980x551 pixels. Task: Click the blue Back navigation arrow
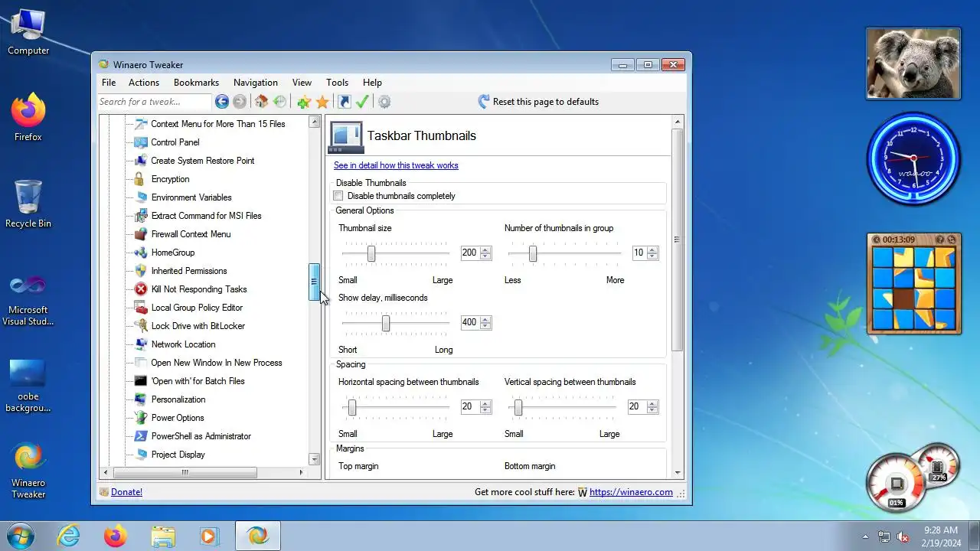[222, 102]
